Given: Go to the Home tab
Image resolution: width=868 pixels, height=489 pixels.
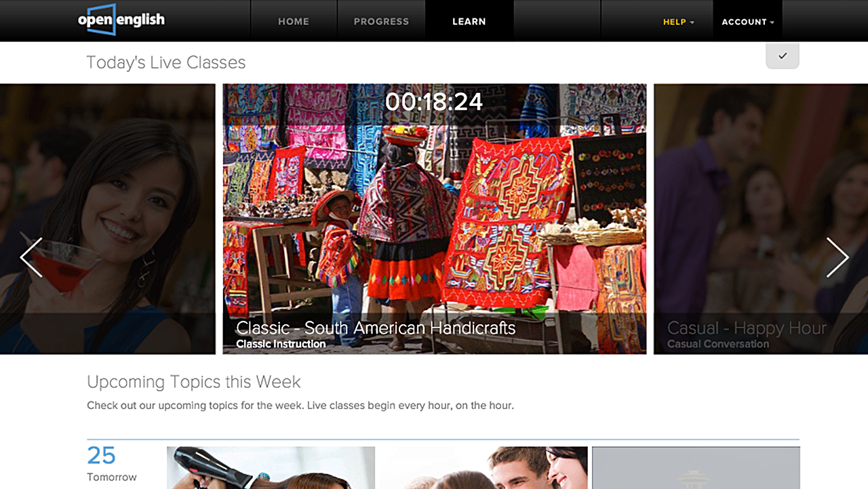Looking at the screenshot, I should (294, 22).
